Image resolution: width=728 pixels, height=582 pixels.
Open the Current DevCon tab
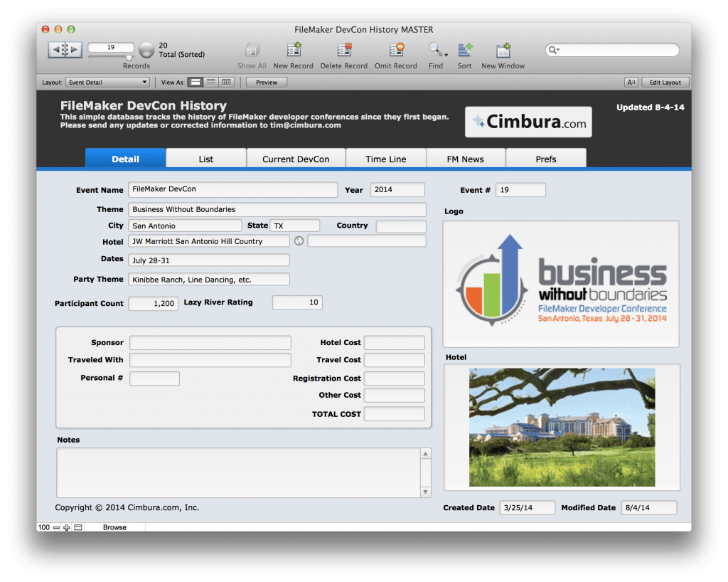296,159
